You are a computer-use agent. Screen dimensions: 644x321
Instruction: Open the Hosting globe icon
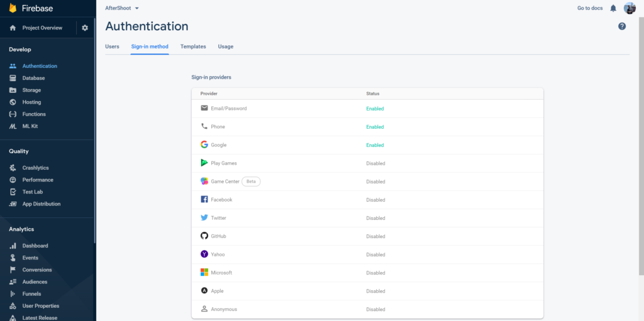[13, 102]
